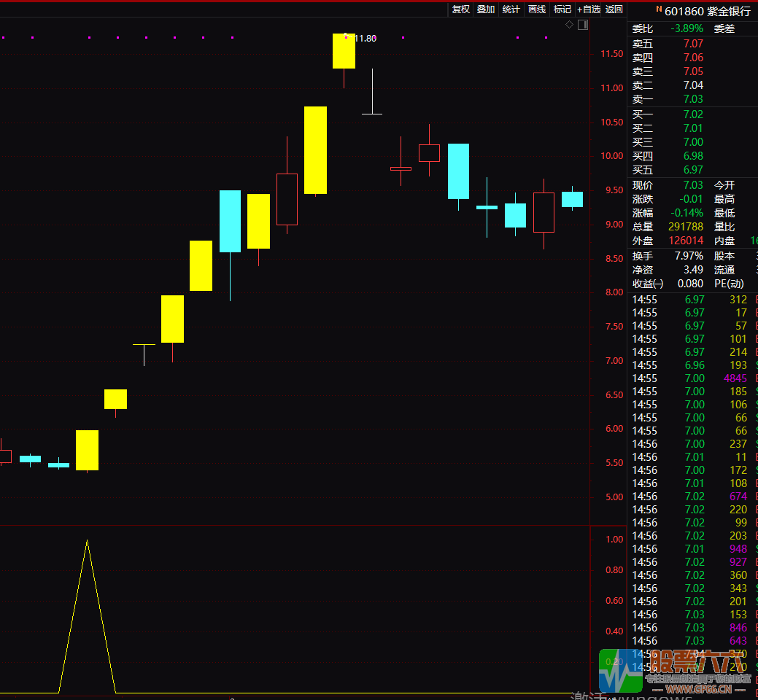The width and height of the screenshot is (758, 700).
Task: Click the yellow indicator peak in the lower panel
Action: point(88,542)
